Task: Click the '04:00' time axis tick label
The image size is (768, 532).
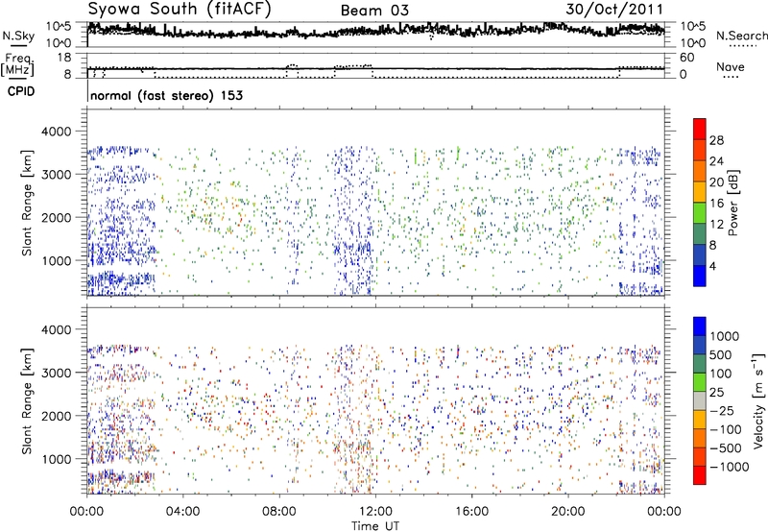Action: (x=182, y=512)
